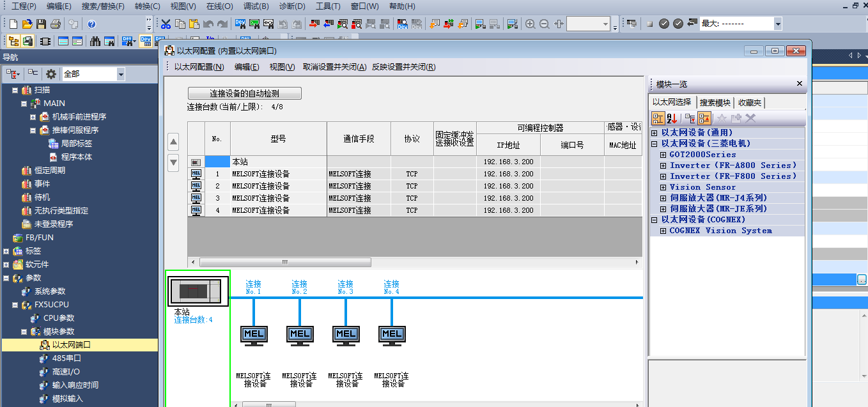Click the Cut scissors icon
Viewport: 868px width, 407px height.
166,24
